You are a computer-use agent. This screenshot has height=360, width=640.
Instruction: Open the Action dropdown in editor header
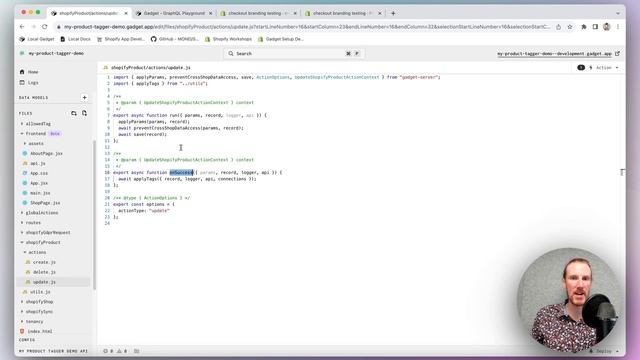604,68
